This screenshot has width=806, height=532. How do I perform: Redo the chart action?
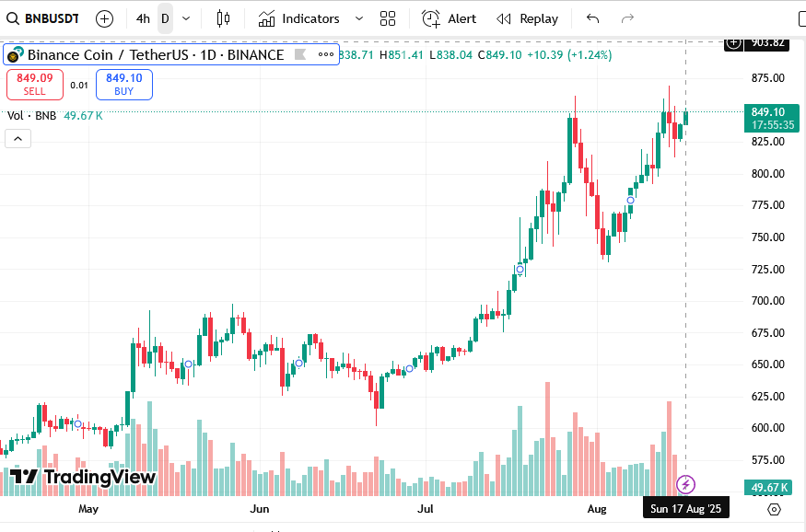(x=628, y=18)
